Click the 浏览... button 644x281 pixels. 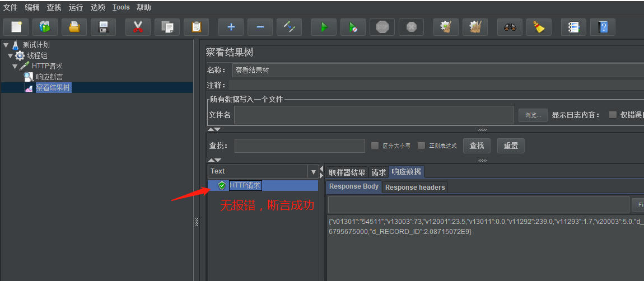pos(533,115)
